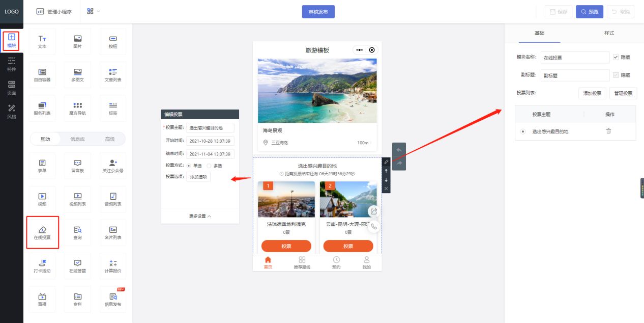The width and height of the screenshot is (644, 323).
Task: Add a 标签 module
Action: tap(113, 108)
